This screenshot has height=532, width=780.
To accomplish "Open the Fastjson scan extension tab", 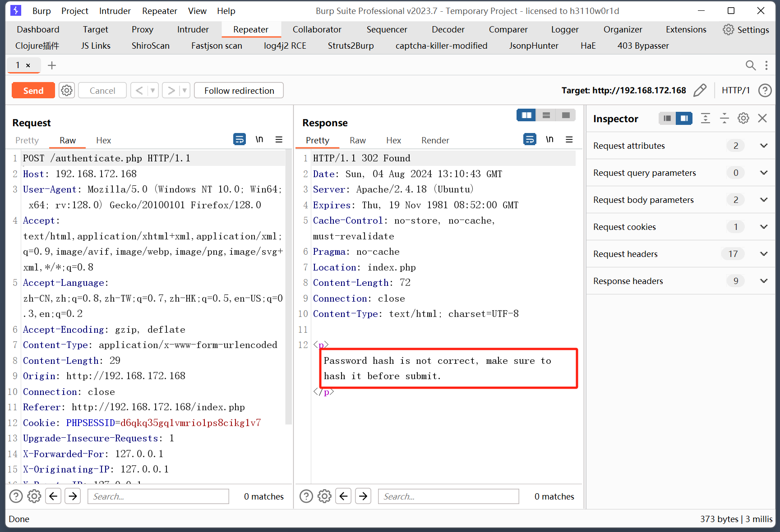I will (x=217, y=46).
